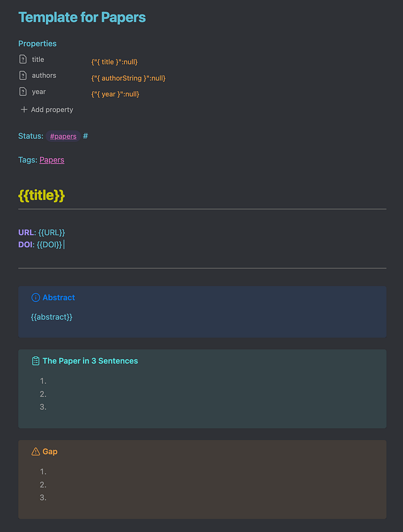Open the #papers tag
The height and width of the screenshot is (532, 403).
(63, 137)
